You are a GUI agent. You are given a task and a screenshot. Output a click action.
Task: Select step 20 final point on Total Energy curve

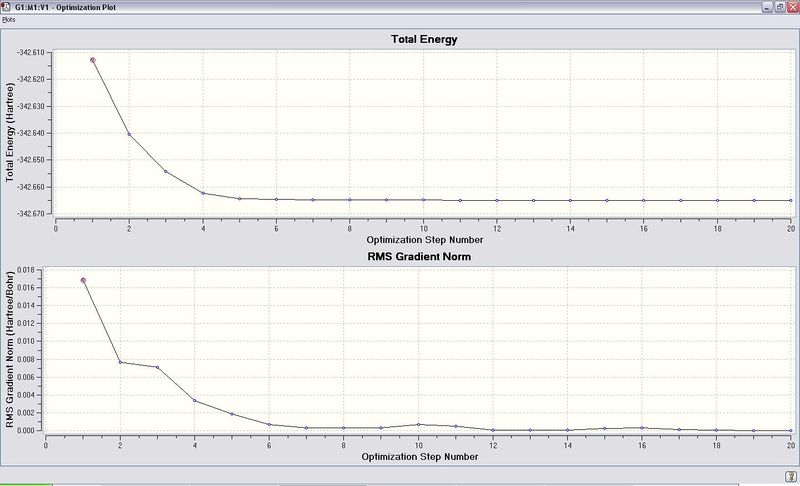tap(791, 200)
